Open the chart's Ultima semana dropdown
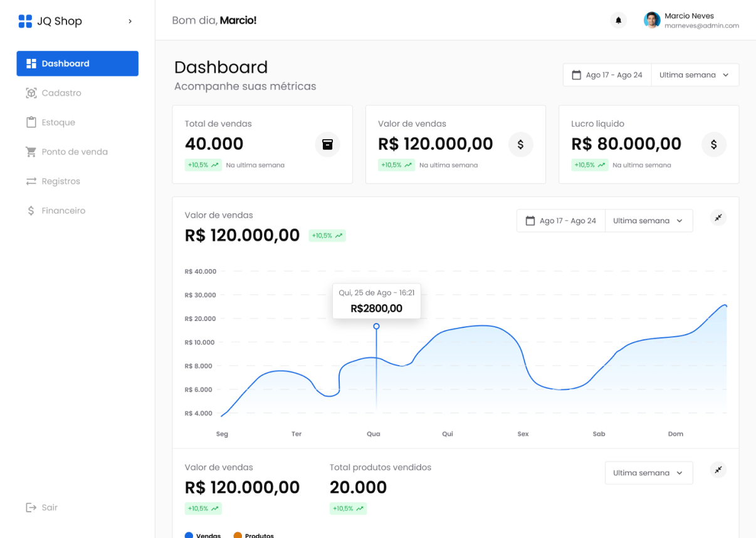The width and height of the screenshot is (756, 538). [x=648, y=221]
